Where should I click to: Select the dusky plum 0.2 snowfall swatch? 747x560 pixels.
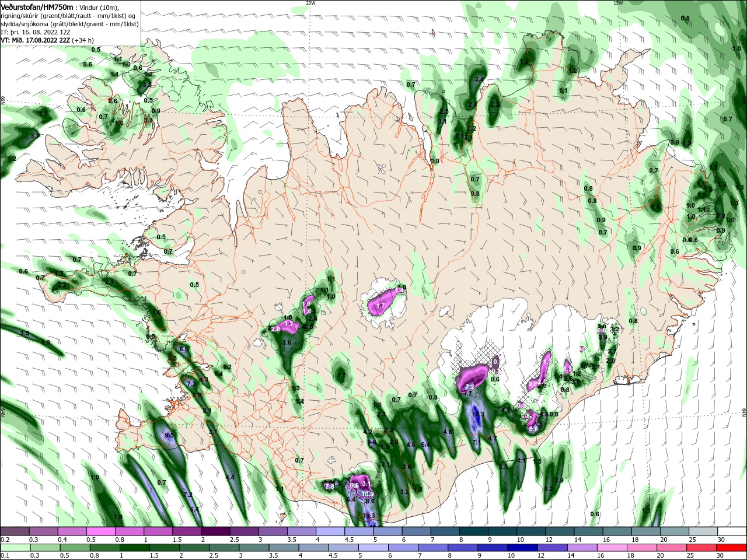[x=15, y=531]
